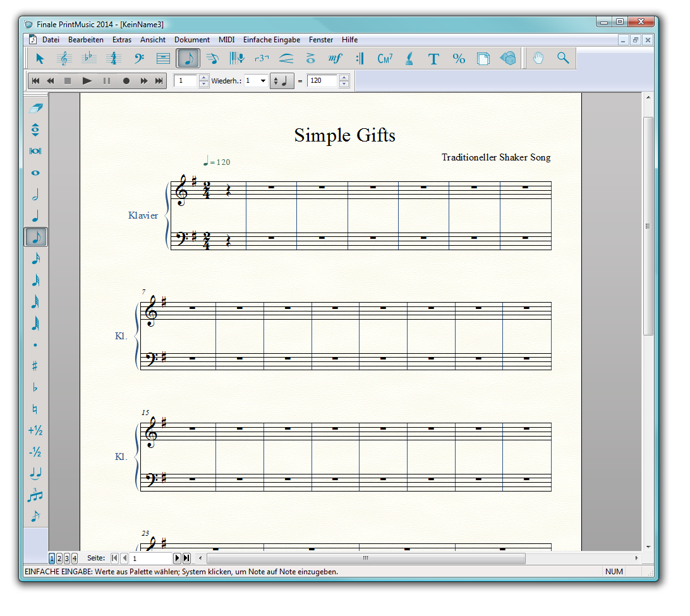The image size is (690, 616).
Task: Select the Hand Grabber tool
Action: tap(538, 59)
